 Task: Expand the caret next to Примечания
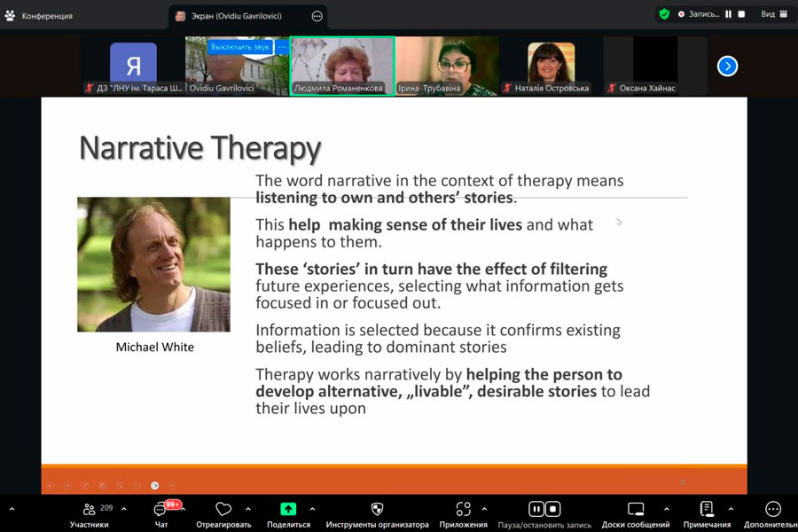(x=731, y=509)
